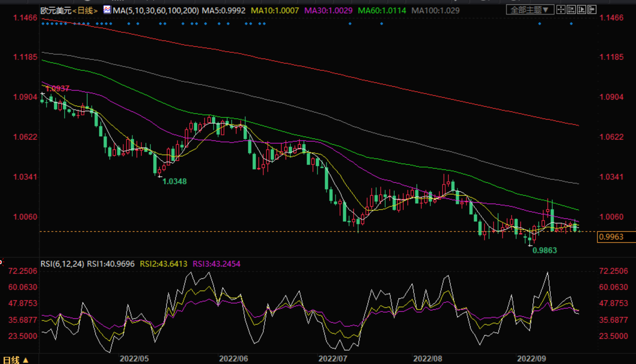Click the MA30:1.0029 value
The height and width of the screenshot is (364, 636).
[x=328, y=10]
